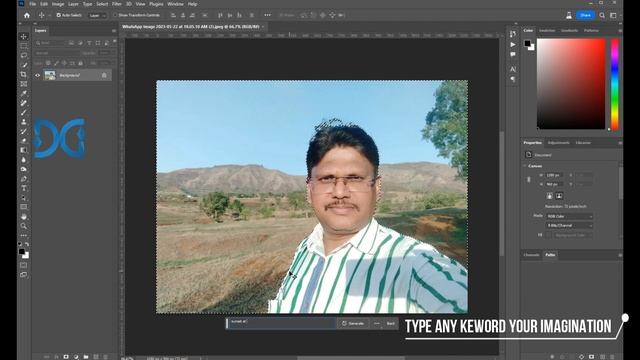
Task: Open the Character panel icon in side strip
Action: (513, 69)
